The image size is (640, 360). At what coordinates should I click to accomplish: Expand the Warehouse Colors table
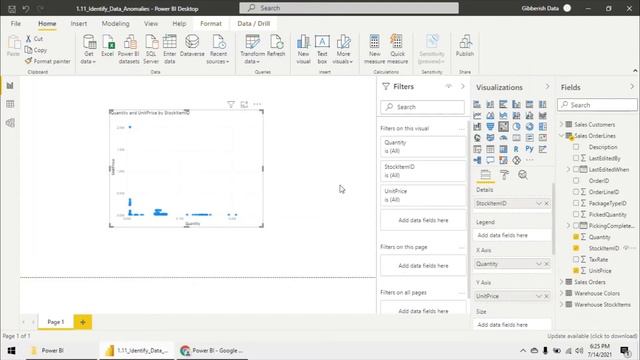pyautogui.click(x=562, y=293)
